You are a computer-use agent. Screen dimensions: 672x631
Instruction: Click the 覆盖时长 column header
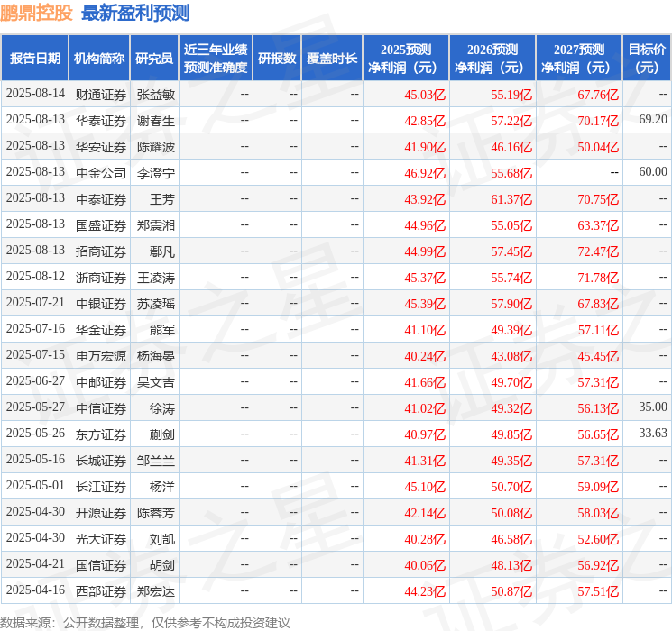click(332, 59)
